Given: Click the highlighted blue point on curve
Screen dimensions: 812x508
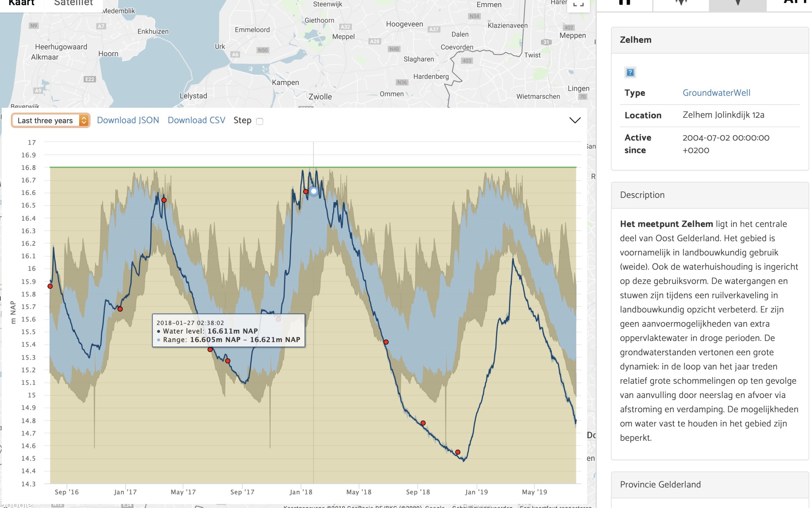Looking at the screenshot, I should click(314, 191).
